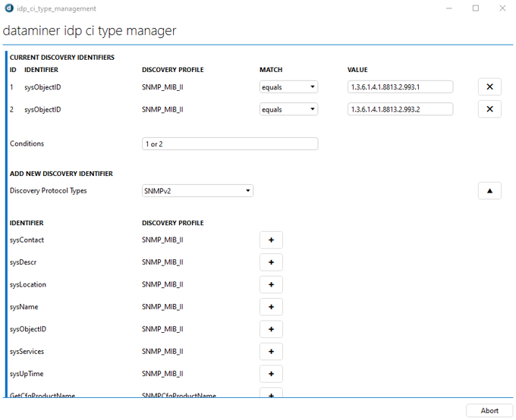Click the MATCH column header
This screenshot has width=516, height=420.
[x=271, y=70]
